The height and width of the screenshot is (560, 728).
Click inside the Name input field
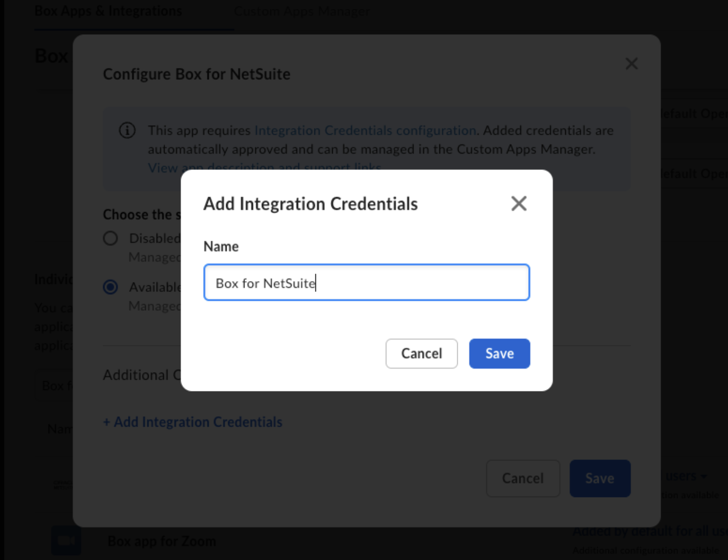366,282
